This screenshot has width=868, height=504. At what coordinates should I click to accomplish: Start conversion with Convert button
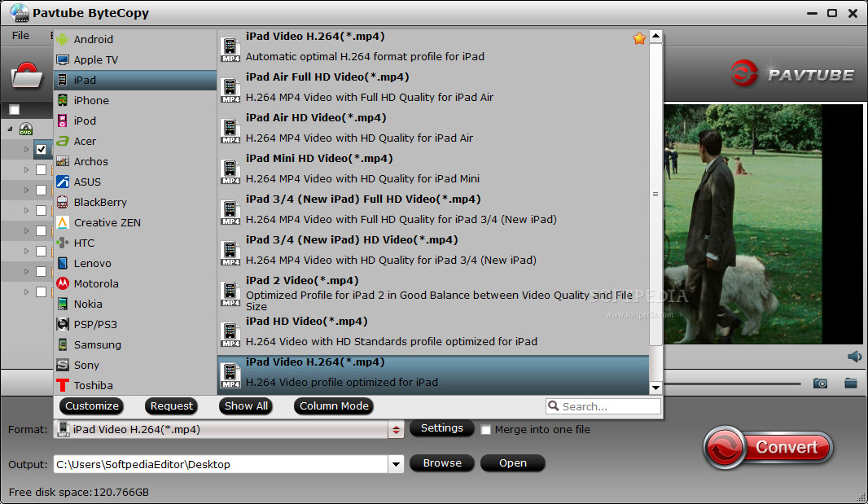[769, 447]
